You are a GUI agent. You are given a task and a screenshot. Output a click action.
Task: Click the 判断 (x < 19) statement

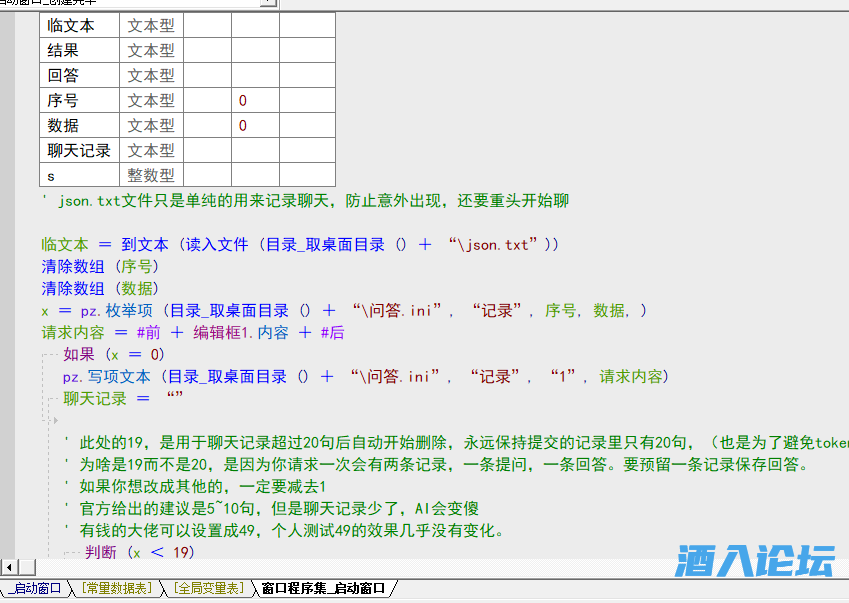[139, 552]
